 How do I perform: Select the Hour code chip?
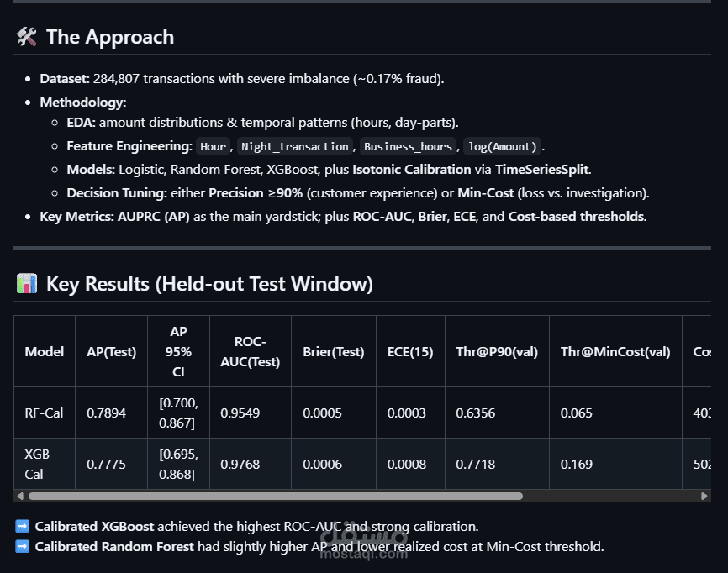pos(213,146)
